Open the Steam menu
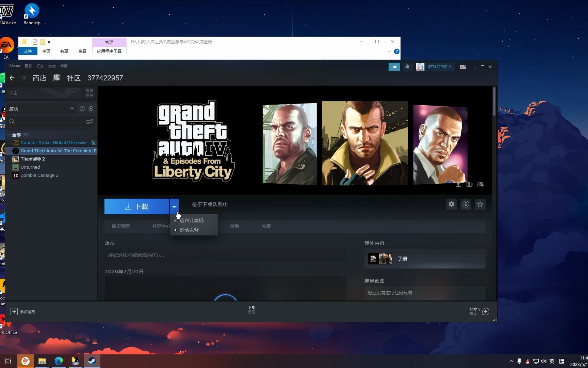The width and height of the screenshot is (588, 368). pyautogui.click(x=15, y=66)
